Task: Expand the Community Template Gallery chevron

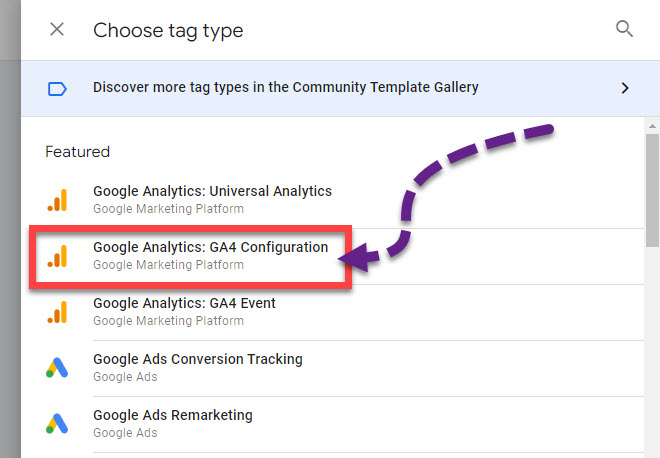Action: pyautogui.click(x=625, y=88)
